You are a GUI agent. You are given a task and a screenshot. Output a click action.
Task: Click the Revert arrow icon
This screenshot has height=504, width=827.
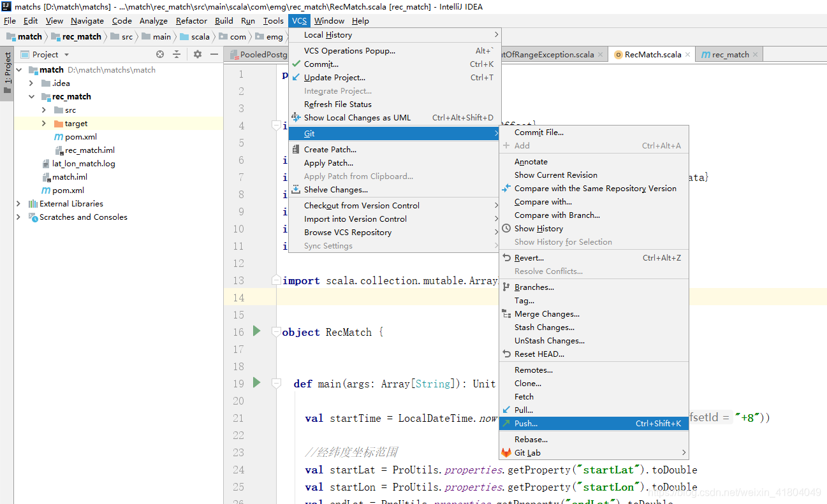(x=506, y=258)
